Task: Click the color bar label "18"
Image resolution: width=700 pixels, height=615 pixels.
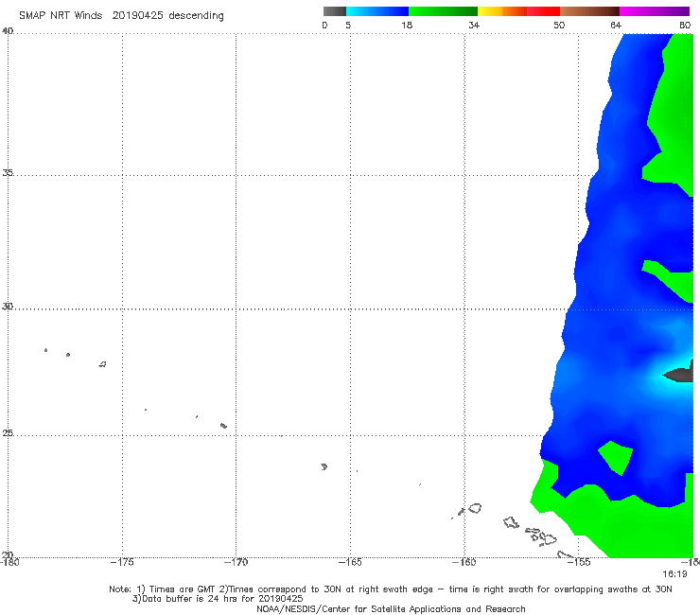Action: point(407,25)
